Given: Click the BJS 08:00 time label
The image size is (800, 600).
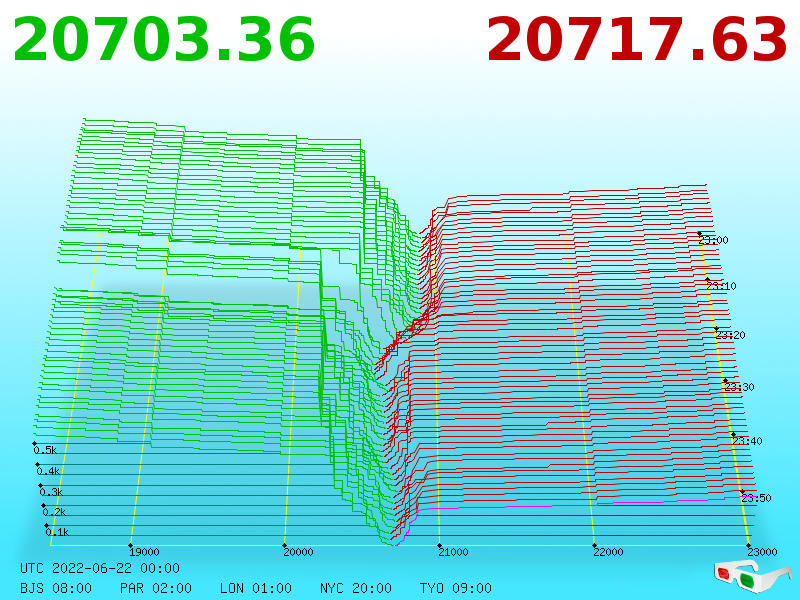Looking at the screenshot, I should pyautogui.click(x=56, y=588).
